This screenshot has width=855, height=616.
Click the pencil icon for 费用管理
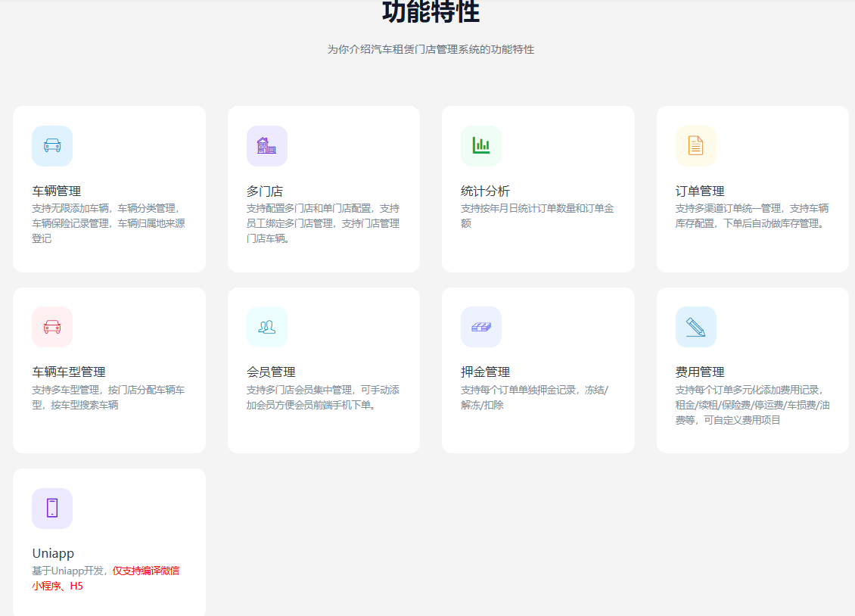click(695, 326)
